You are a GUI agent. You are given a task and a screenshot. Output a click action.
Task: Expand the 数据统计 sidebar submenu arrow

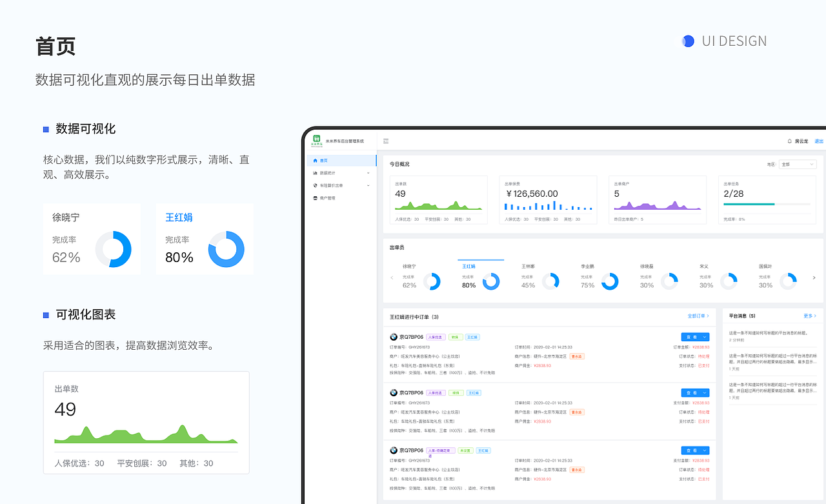[368, 173]
